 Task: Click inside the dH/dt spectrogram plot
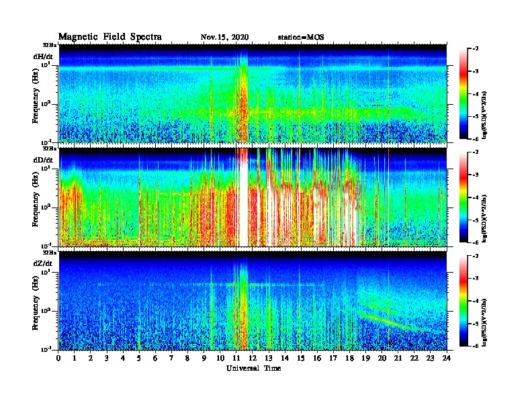253,93
